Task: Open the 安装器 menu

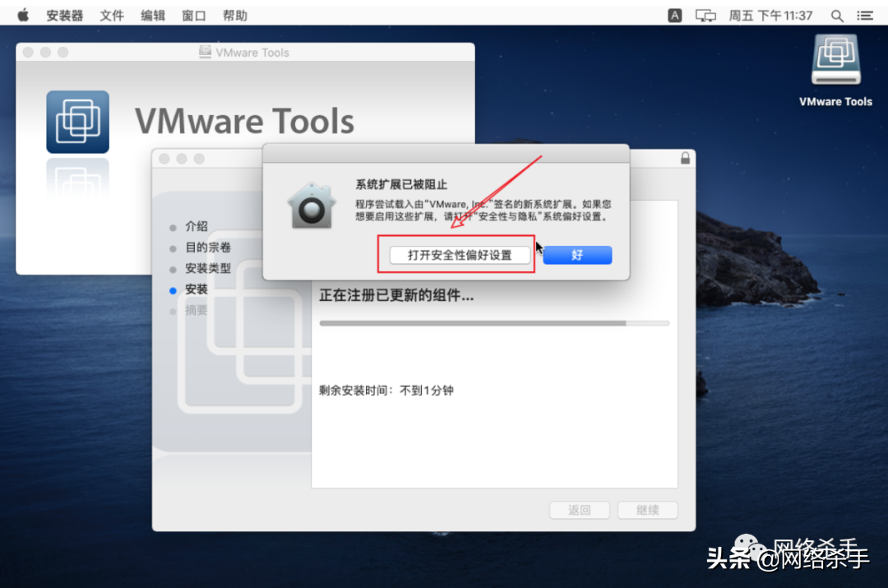Action: point(65,16)
